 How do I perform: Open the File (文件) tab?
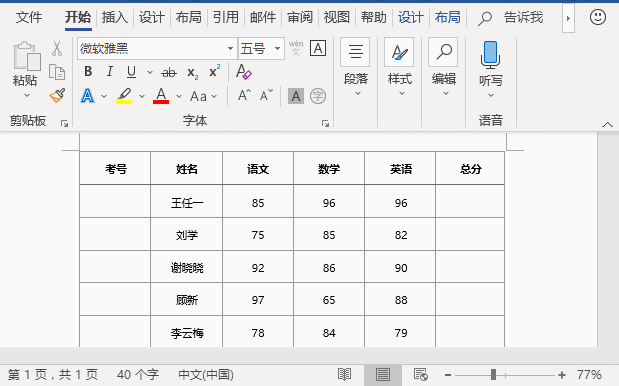coord(29,17)
